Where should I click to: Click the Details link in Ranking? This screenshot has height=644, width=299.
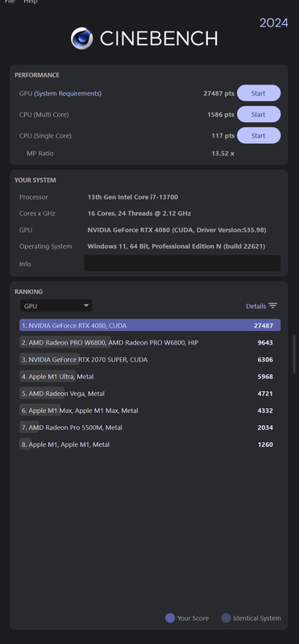tap(255, 307)
